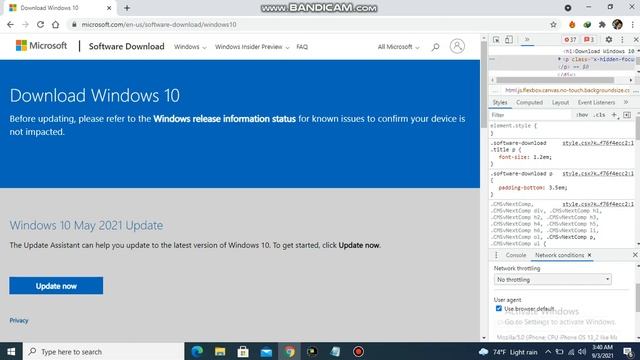Select the inspect element picker tool
This screenshot has height=360, width=640.
[x=496, y=40]
